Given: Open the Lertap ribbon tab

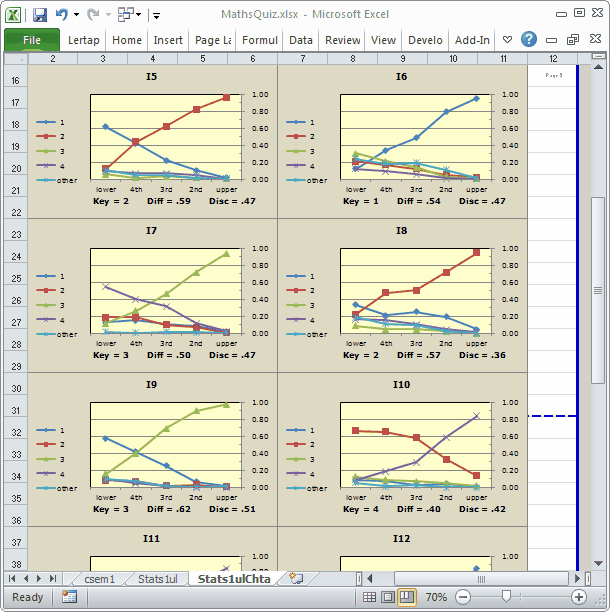Looking at the screenshot, I should 85,40.
